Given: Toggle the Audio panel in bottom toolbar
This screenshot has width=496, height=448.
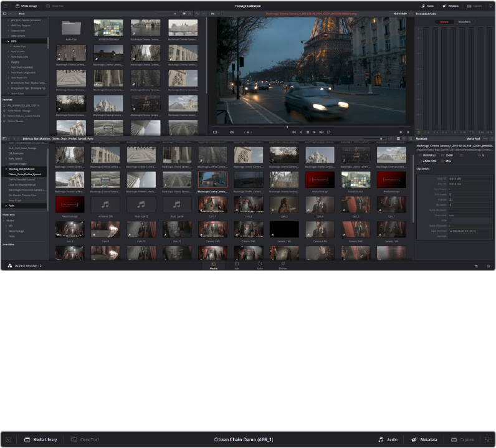Looking at the screenshot, I should 388,439.
